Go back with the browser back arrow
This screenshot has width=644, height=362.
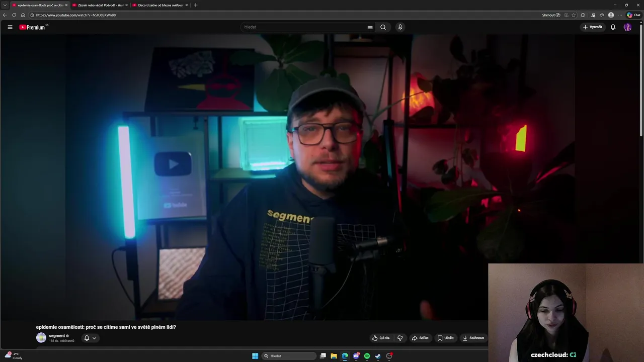[5, 15]
